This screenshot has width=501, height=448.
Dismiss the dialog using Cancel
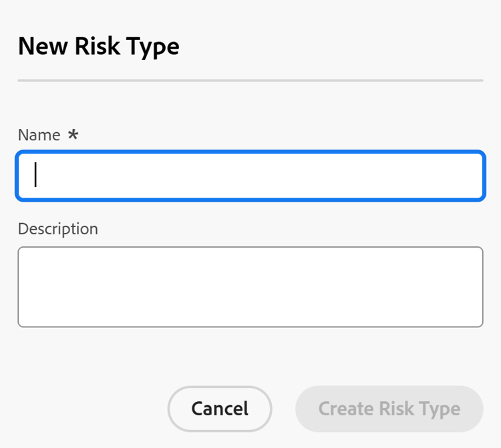(219, 409)
